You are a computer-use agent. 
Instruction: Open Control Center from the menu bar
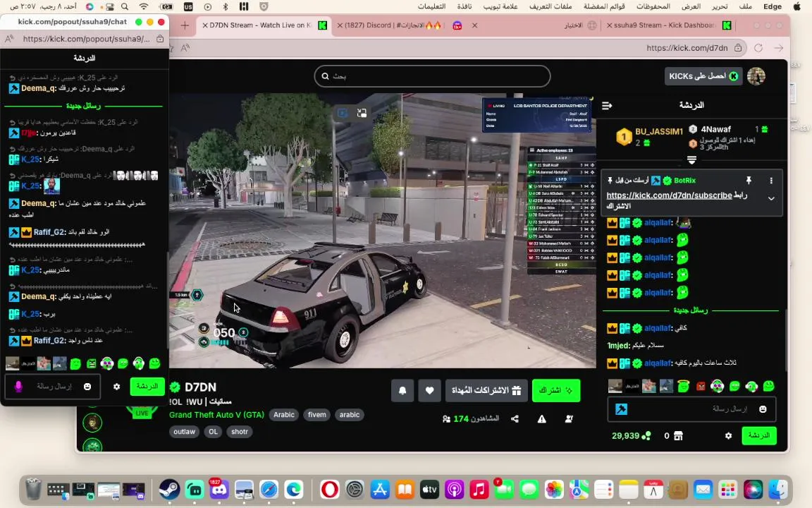[x=109, y=6]
